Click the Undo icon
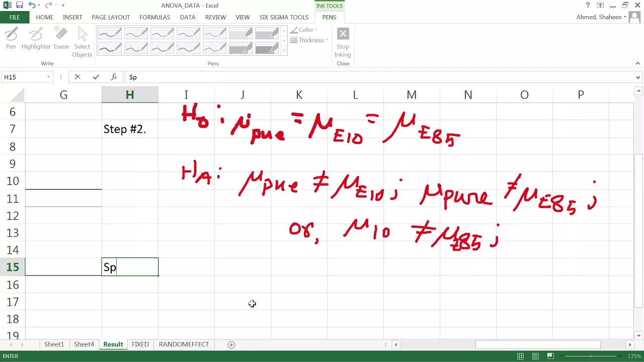The height and width of the screenshot is (362, 644). tap(32, 5)
